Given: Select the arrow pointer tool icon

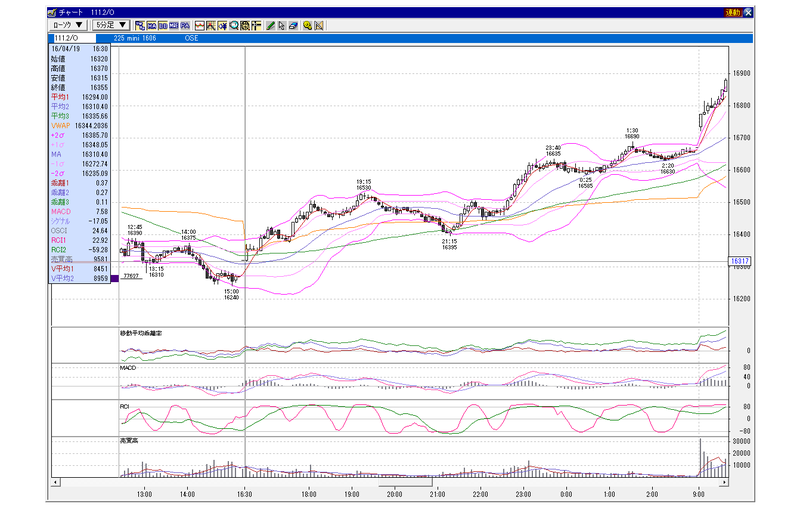Looking at the screenshot, I should [281, 26].
